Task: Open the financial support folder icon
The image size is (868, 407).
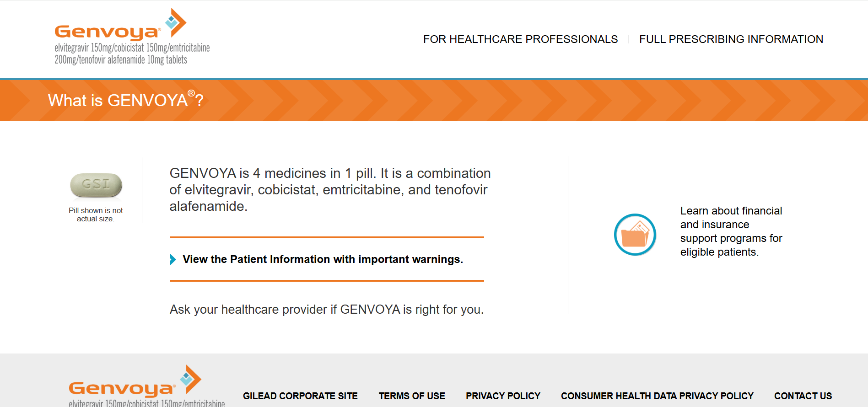Action: (x=635, y=235)
